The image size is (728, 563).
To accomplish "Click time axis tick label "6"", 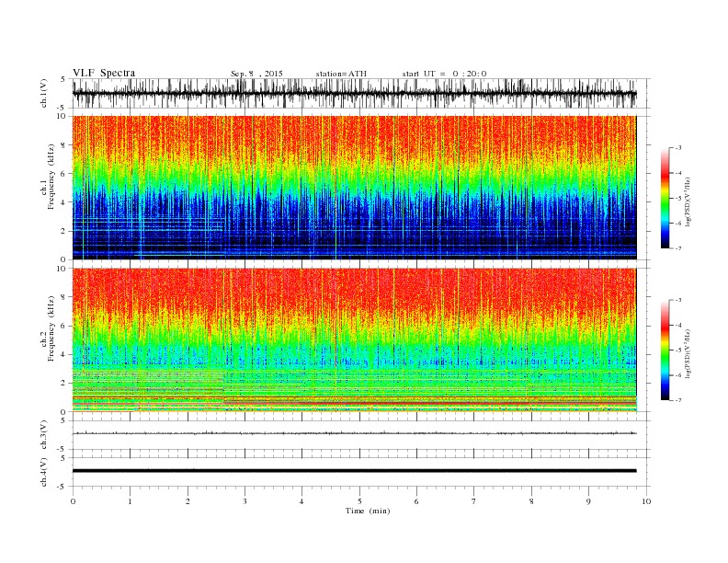I will point(416,501).
